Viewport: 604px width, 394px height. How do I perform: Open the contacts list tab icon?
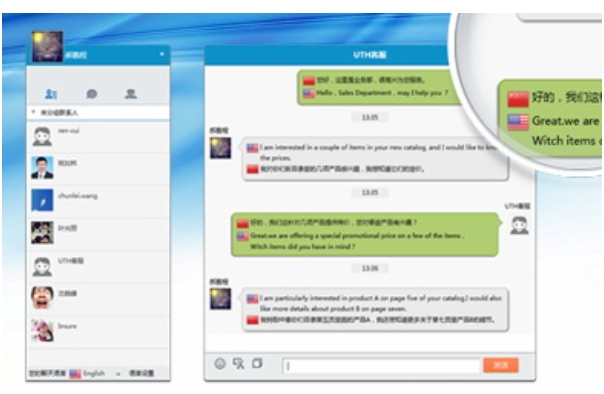tap(51, 94)
